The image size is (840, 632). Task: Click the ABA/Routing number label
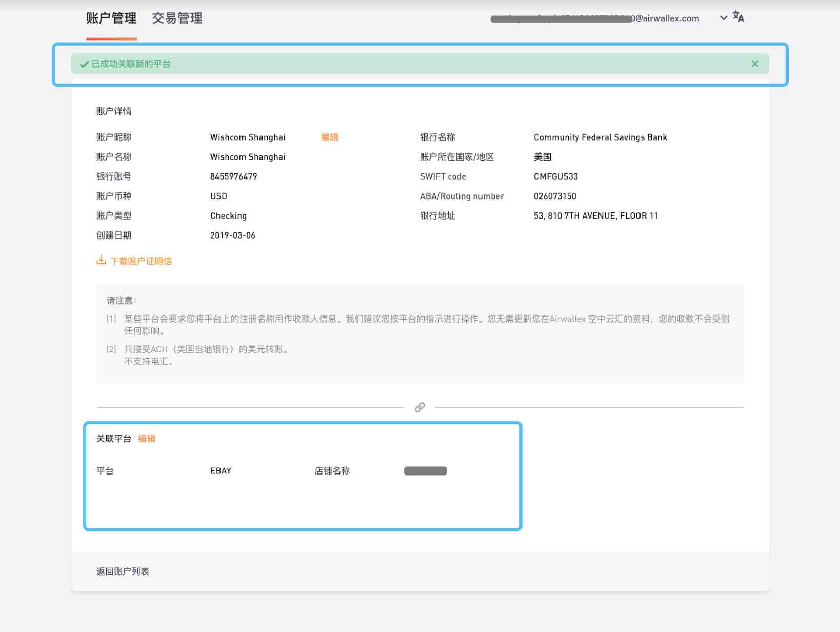click(462, 196)
